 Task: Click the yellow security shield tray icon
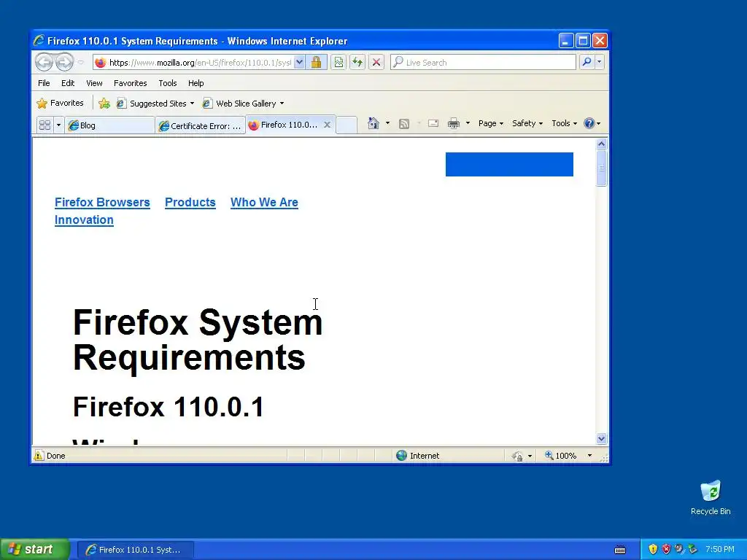(x=653, y=549)
